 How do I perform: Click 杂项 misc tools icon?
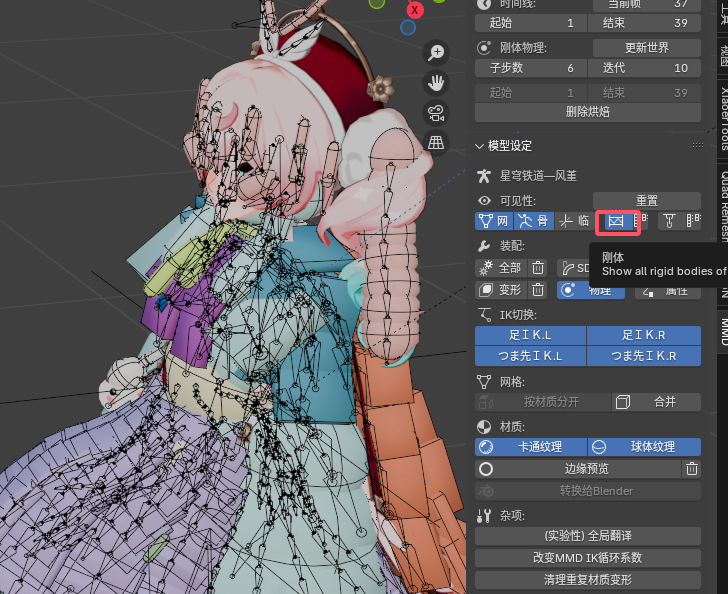point(484,516)
